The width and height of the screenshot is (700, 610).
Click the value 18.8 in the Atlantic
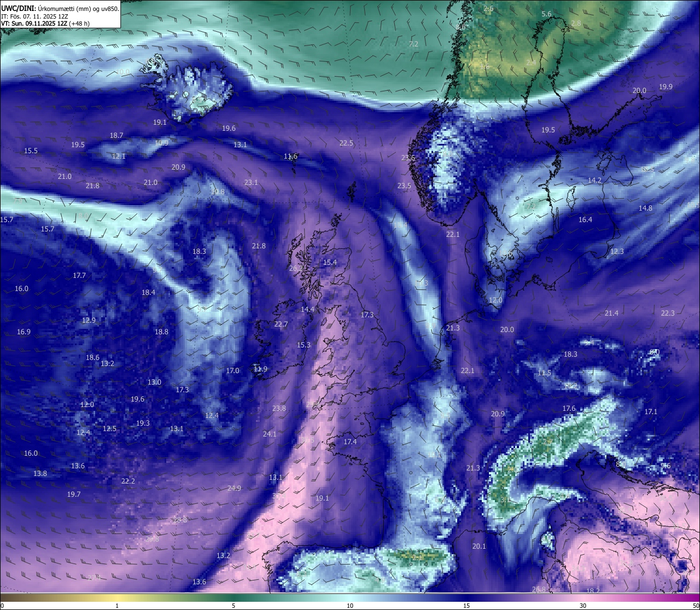[161, 332]
